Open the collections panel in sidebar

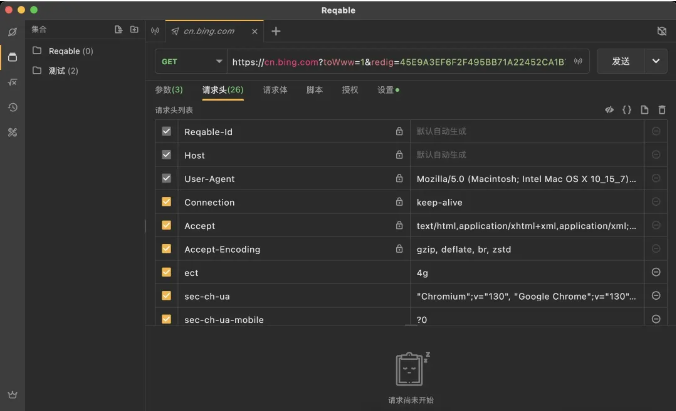coord(13,57)
